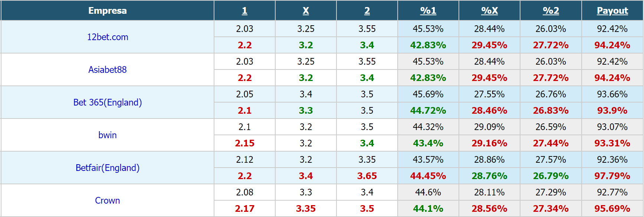Select the 93.07% payout cell
Viewport: 644px width, 217px height.
(x=612, y=127)
